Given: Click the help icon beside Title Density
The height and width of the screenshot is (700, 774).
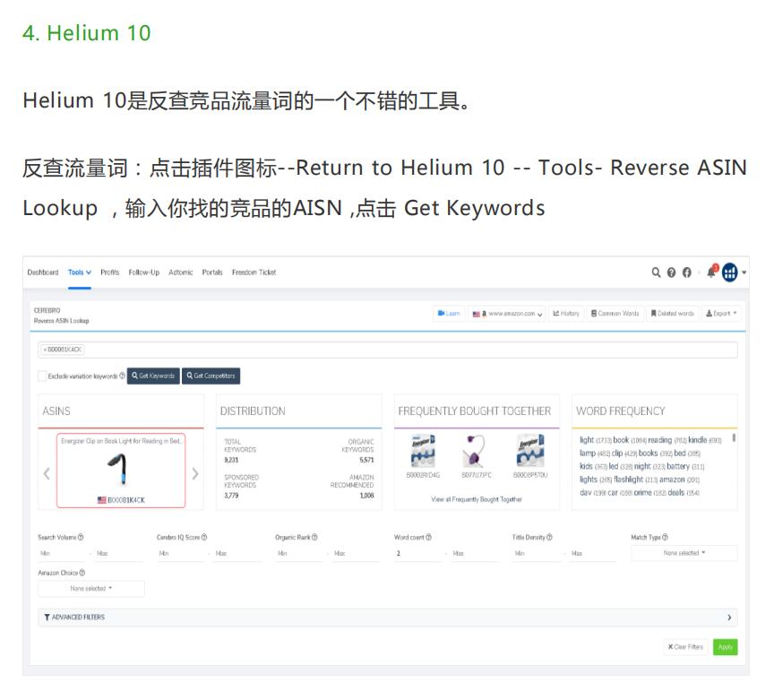Looking at the screenshot, I should click(x=549, y=537).
